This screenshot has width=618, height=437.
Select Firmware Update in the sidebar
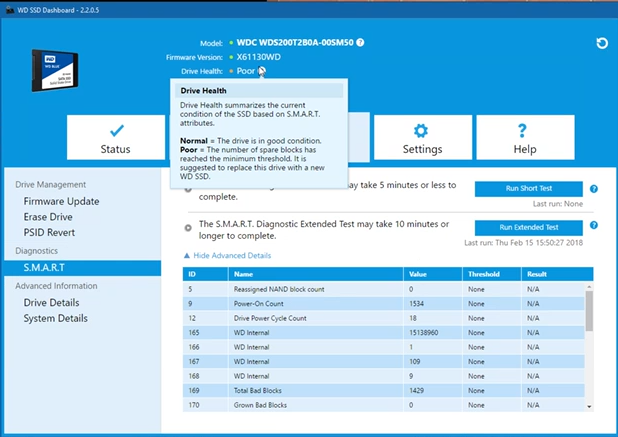(61, 201)
